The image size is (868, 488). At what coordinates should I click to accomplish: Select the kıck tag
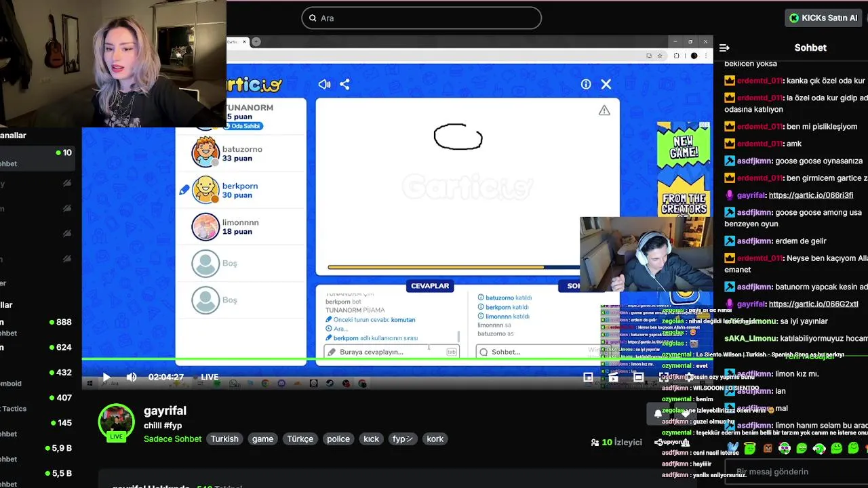371,439
